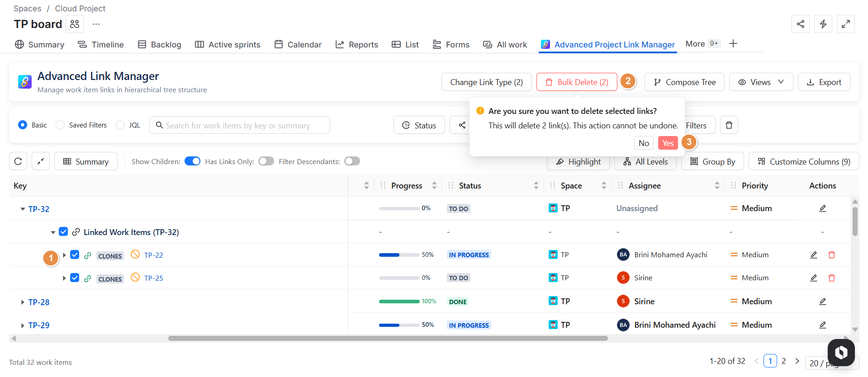Click the collapse-all arrows icon
The width and height of the screenshot is (868, 377).
click(x=41, y=161)
